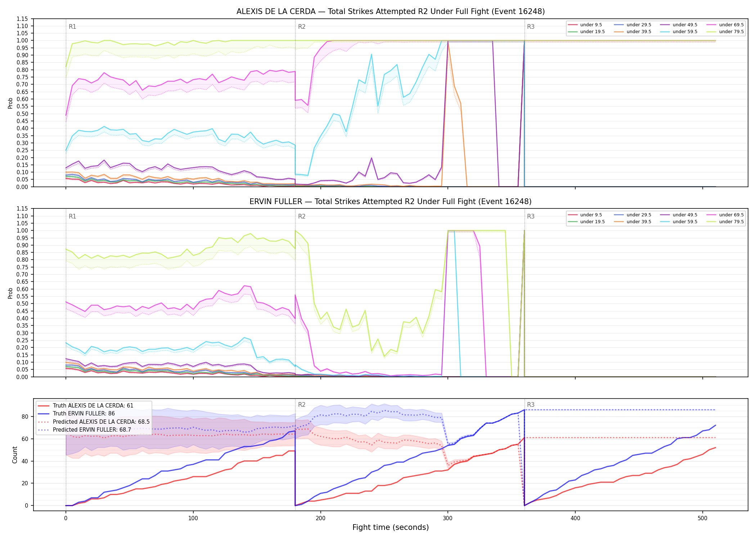Image resolution: width=756 pixels, height=540 pixels.
Task: Select 'under 69.5' in the Alexis chart legend
Action: tap(725, 25)
